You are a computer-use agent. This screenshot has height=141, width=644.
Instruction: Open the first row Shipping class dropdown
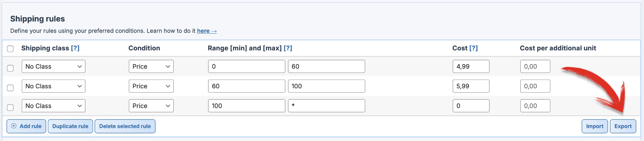point(53,66)
